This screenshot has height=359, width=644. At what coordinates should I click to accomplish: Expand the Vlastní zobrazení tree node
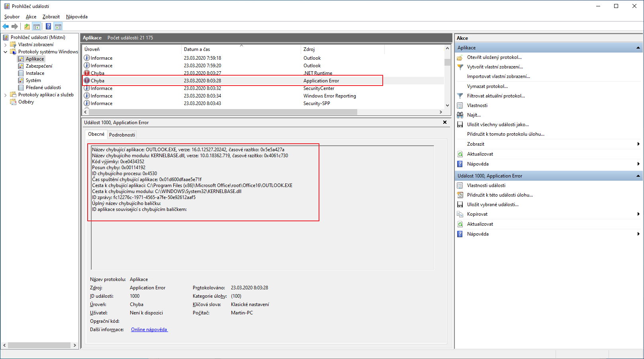pyautogui.click(x=5, y=45)
